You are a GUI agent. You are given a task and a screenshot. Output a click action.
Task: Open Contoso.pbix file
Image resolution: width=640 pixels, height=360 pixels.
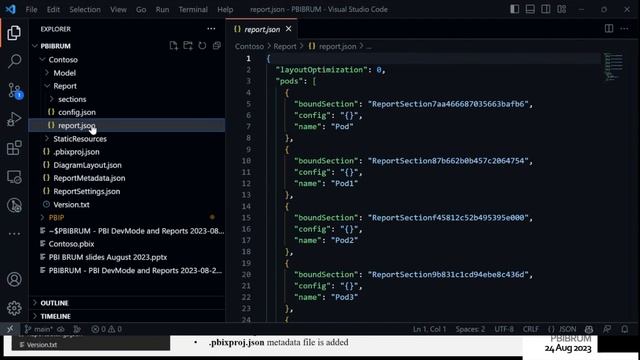click(x=71, y=244)
